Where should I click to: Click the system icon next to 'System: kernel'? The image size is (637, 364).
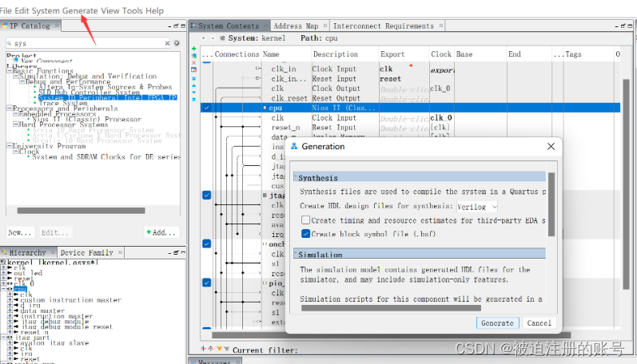pos(222,38)
